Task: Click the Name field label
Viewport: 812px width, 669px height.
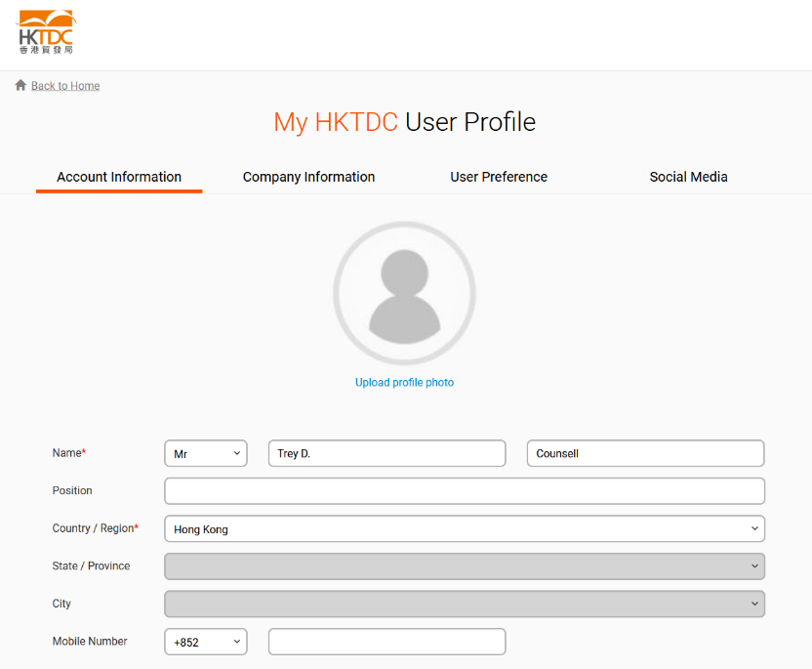Action: 69,453
